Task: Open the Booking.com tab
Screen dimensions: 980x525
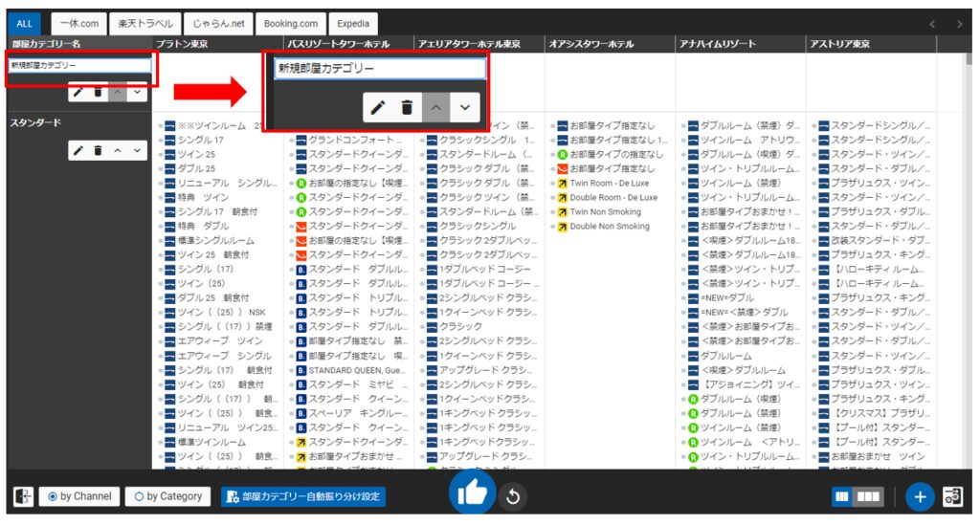Action: click(x=290, y=23)
